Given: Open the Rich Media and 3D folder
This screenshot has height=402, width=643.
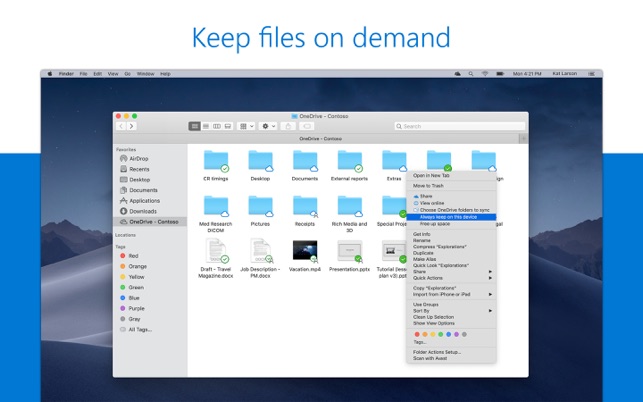Looking at the screenshot, I should (x=350, y=206).
